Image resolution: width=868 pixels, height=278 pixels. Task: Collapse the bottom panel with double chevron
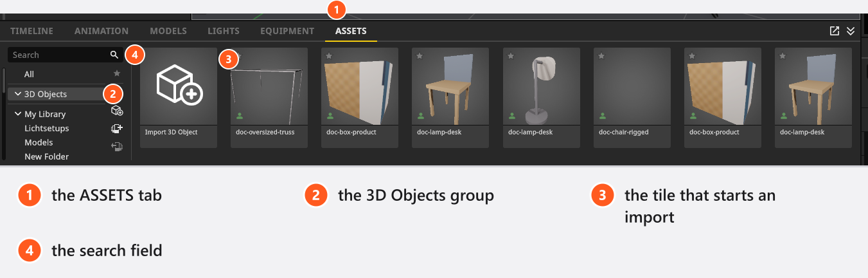851,31
